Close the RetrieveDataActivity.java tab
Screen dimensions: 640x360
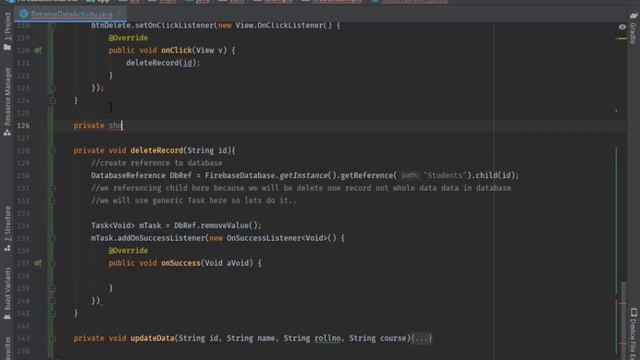point(119,14)
